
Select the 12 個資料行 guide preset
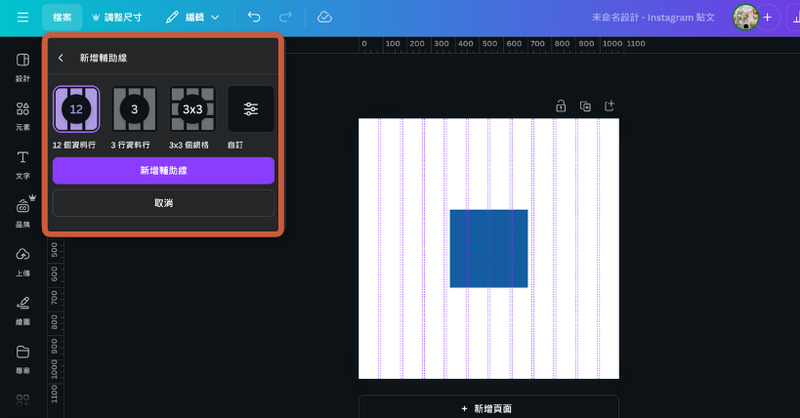76,109
